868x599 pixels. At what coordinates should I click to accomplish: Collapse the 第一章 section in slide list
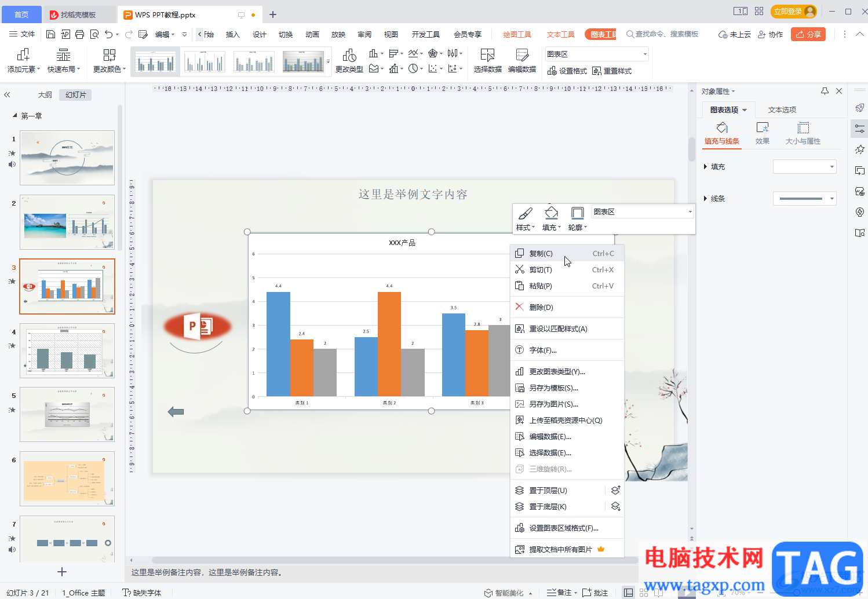click(x=15, y=116)
